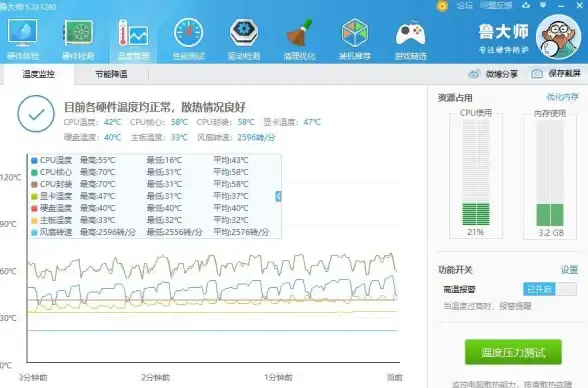Click the 鲁大师 cartoon avatar
Screen dimensions: 588x388
(x=558, y=37)
